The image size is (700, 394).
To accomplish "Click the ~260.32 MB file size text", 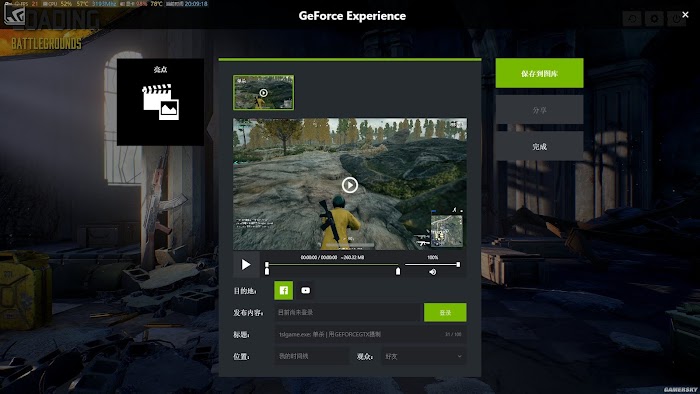I will [x=352, y=257].
